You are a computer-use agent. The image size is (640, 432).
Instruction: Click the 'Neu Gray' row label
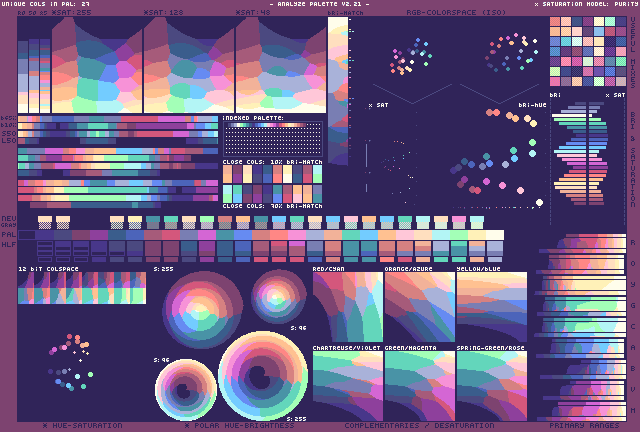tap(9, 222)
